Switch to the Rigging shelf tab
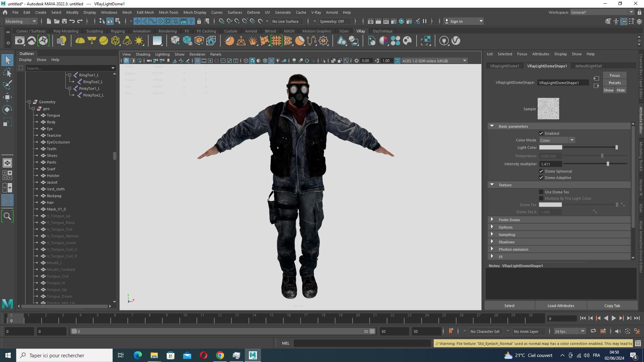The height and width of the screenshot is (362, 644). (118, 31)
